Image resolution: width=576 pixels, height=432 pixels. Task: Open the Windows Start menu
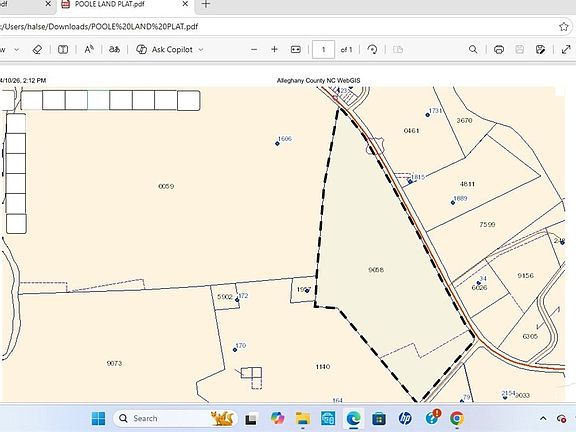coord(98,418)
